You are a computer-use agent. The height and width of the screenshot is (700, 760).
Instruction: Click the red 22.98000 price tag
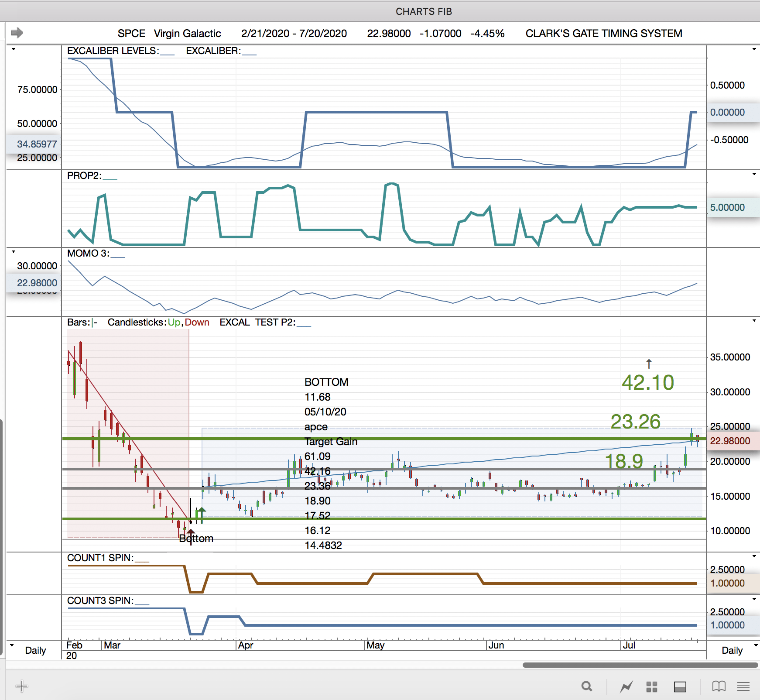pos(733,441)
